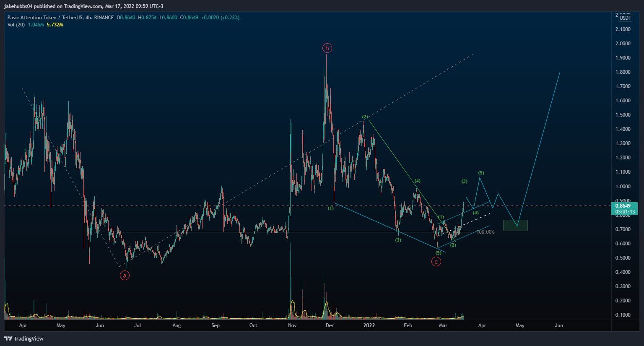Click the green (5) label above projected peak

481,173
